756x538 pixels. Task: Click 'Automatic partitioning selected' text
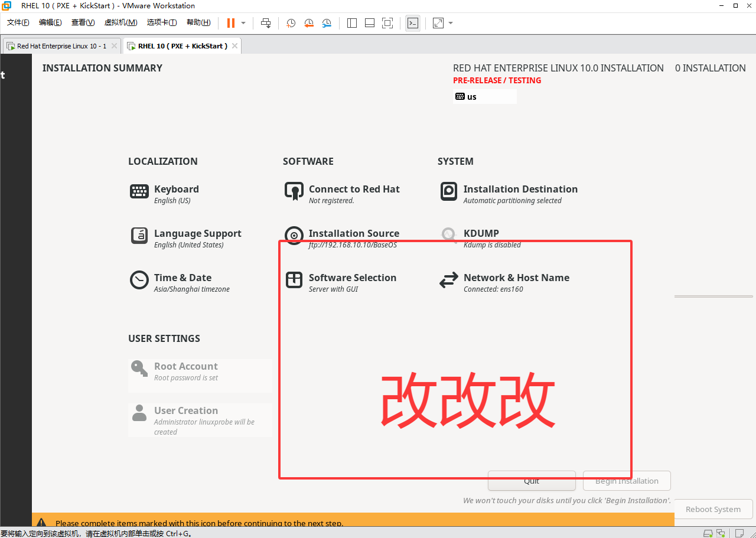click(513, 201)
